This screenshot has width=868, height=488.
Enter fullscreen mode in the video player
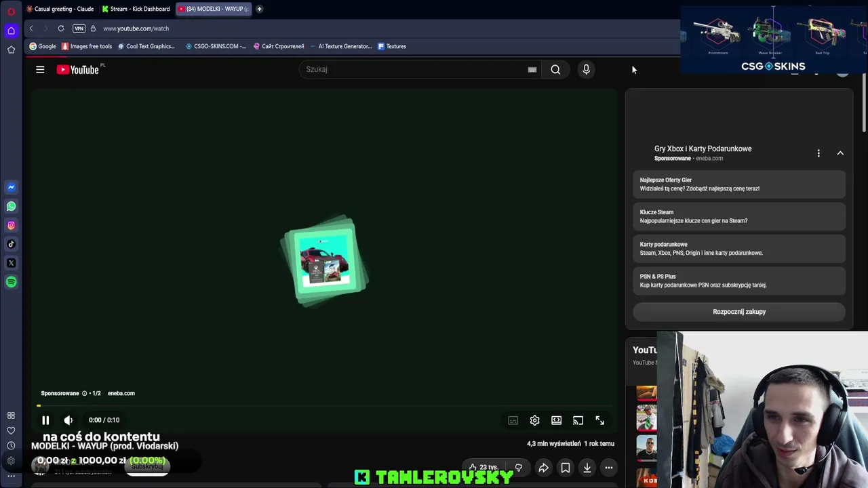(599, 420)
